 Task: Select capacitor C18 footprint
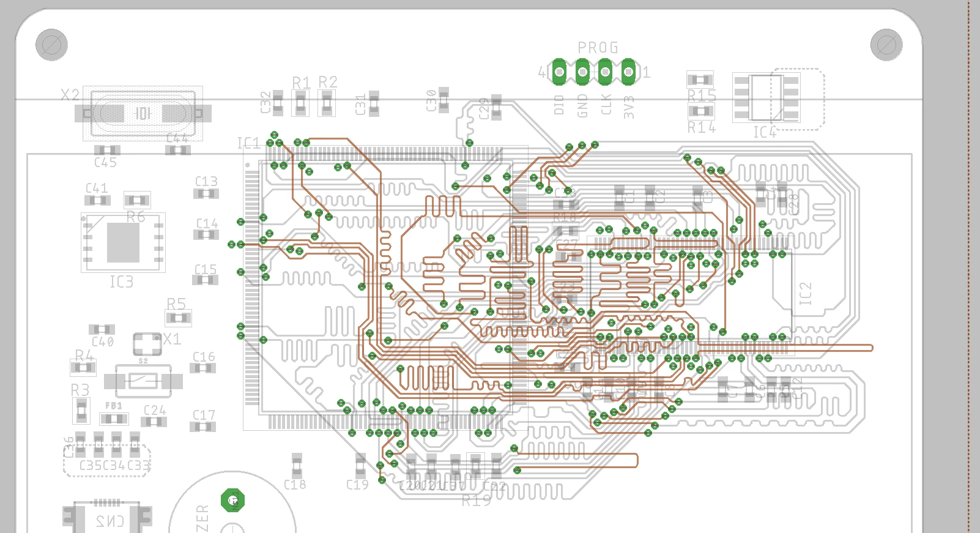[297, 466]
